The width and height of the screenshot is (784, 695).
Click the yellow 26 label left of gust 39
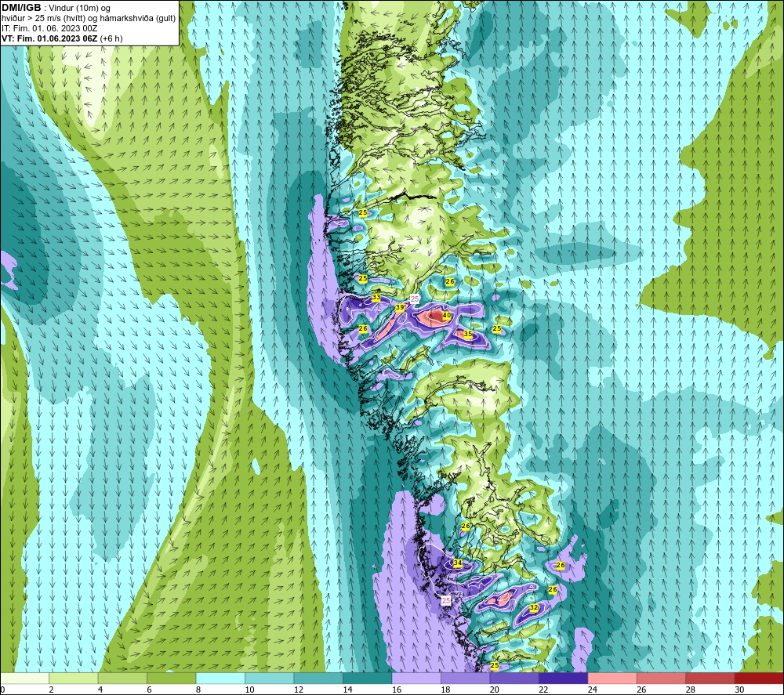click(363, 328)
